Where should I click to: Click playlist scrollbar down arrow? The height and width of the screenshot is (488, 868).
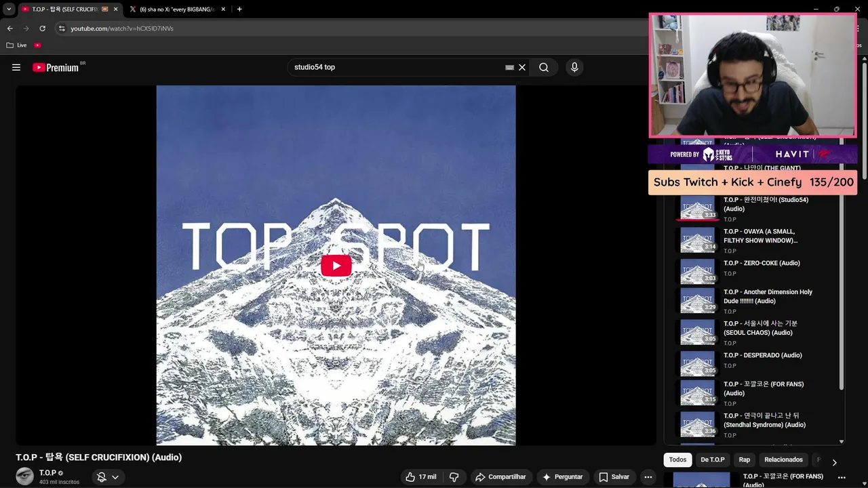coord(842,441)
